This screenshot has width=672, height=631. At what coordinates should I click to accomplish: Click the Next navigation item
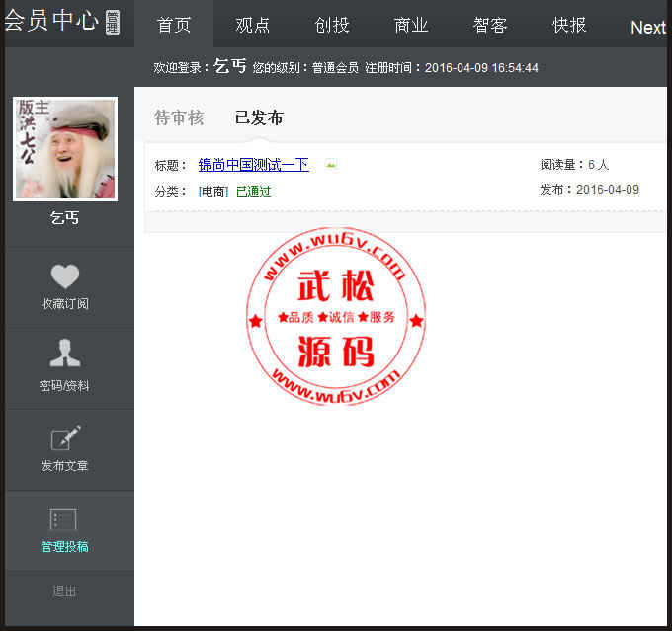click(648, 28)
